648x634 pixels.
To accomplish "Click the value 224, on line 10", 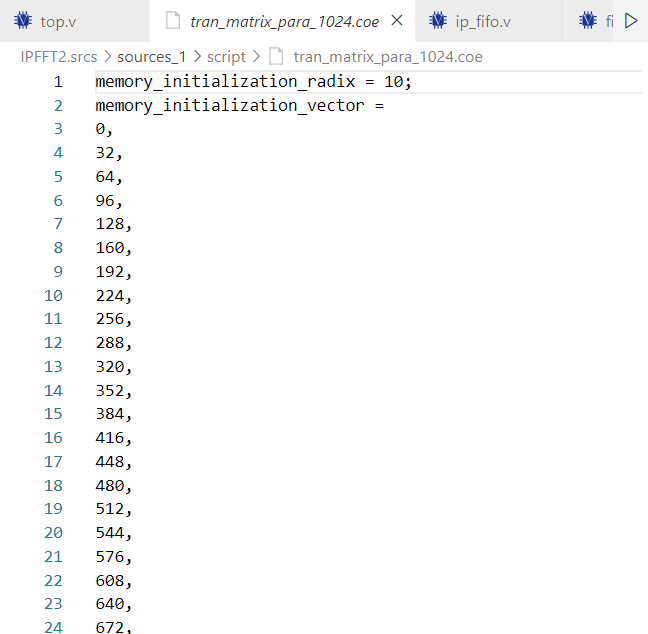I will pyautogui.click(x=114, y=296).
